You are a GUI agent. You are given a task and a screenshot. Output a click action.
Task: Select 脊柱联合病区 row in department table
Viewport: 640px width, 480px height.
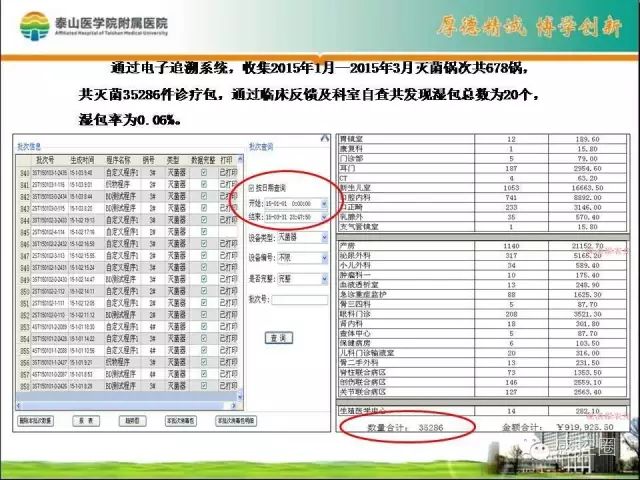(x=482, y=372)
